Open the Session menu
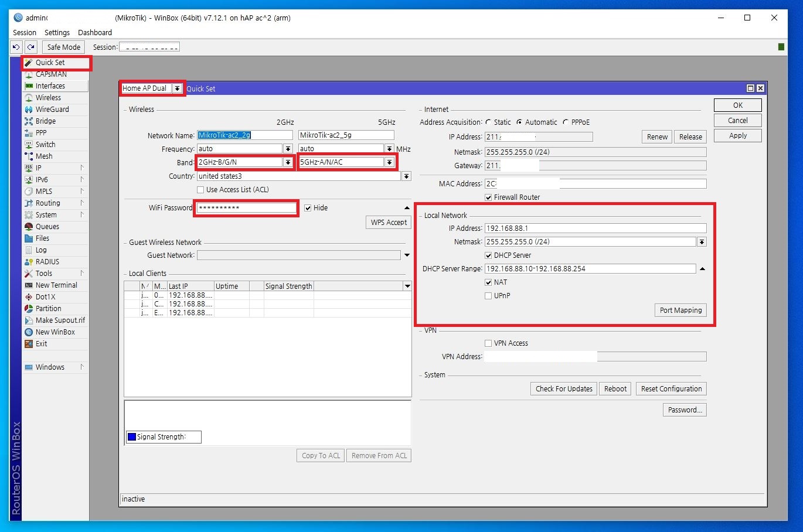Screen dimensions: 803x532 [25, 33]
